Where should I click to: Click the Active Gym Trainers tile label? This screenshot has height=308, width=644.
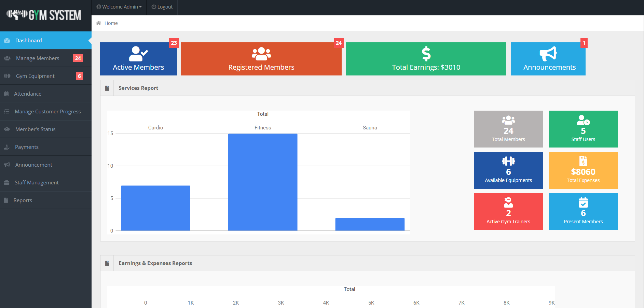coord(508,222)
